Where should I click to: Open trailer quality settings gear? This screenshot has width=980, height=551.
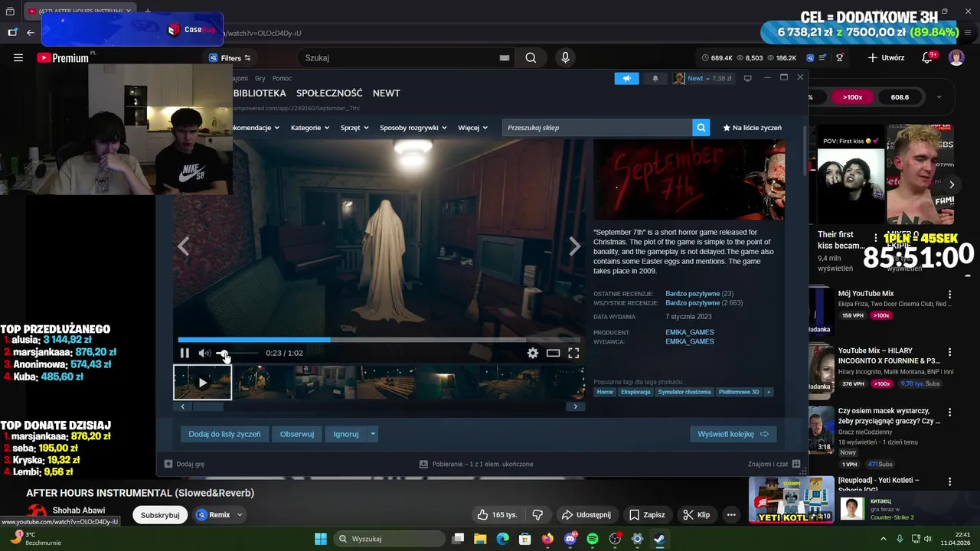point(533,353)
